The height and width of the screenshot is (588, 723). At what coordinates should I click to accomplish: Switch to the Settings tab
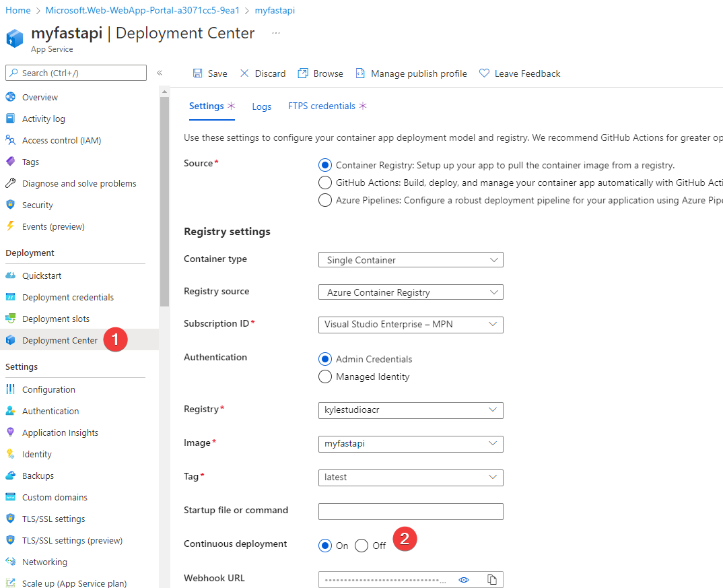pyautogui.click(x=212, y=106)
